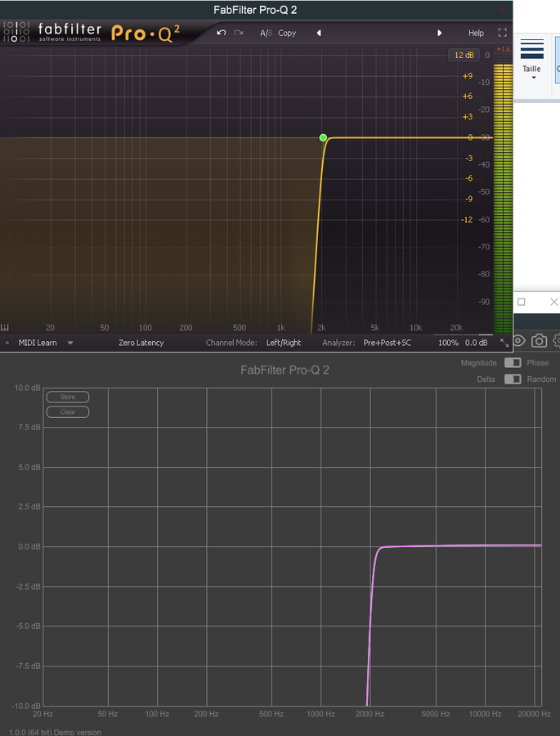Go to next preset with right arrow

[x=439, y=33]
